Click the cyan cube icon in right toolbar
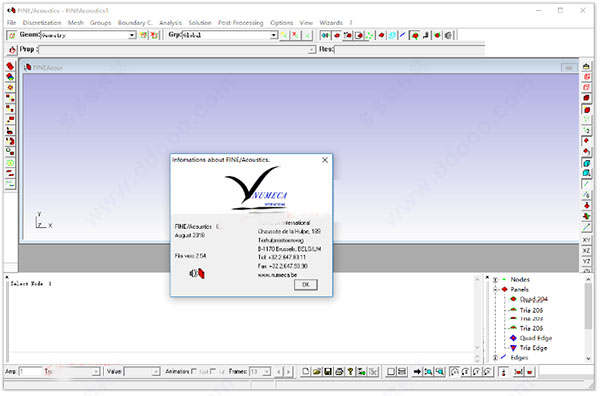This screenshot has height=396, width=600. tap(586, 163)
